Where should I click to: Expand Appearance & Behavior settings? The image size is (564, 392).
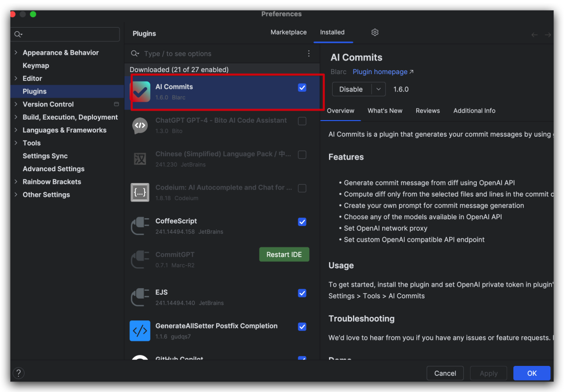[x=16, y=53]
